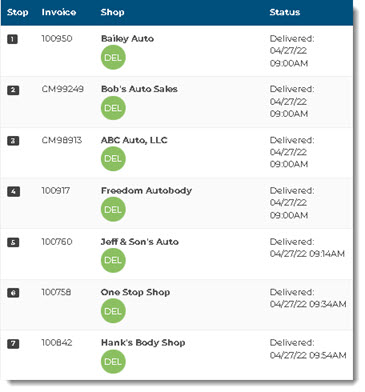
Task: Open the DEL badge under Jeff & Son's Auto
Action: [x=113, y=260]
